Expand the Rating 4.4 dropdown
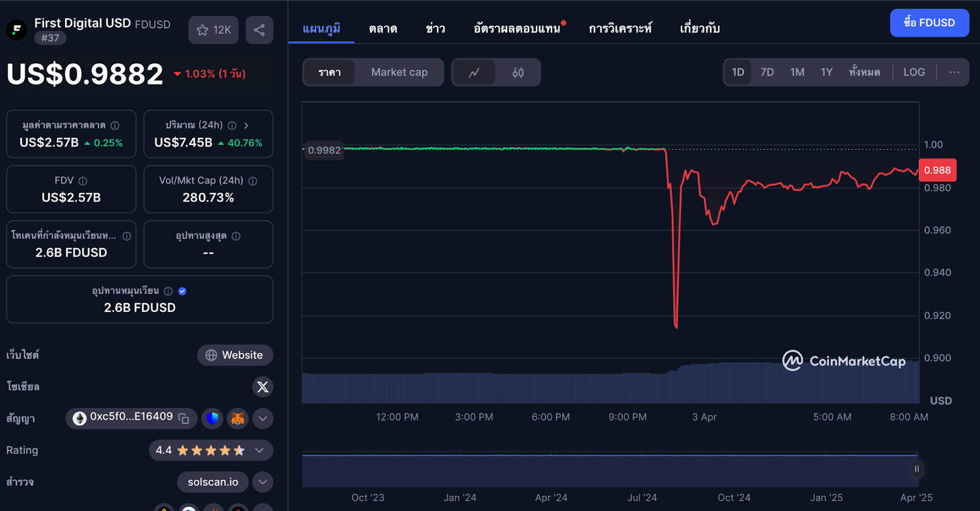This screenshot has height=511, width=980. (260, 450)
